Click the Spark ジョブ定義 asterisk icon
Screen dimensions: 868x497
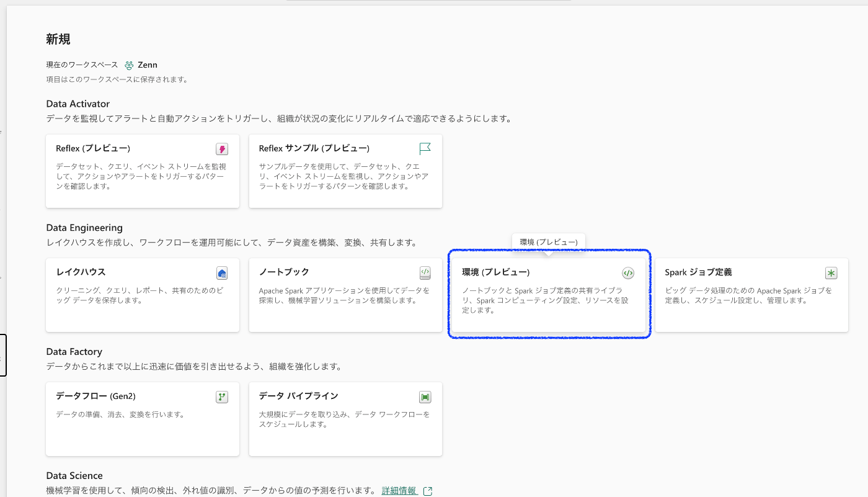(831, 273)
